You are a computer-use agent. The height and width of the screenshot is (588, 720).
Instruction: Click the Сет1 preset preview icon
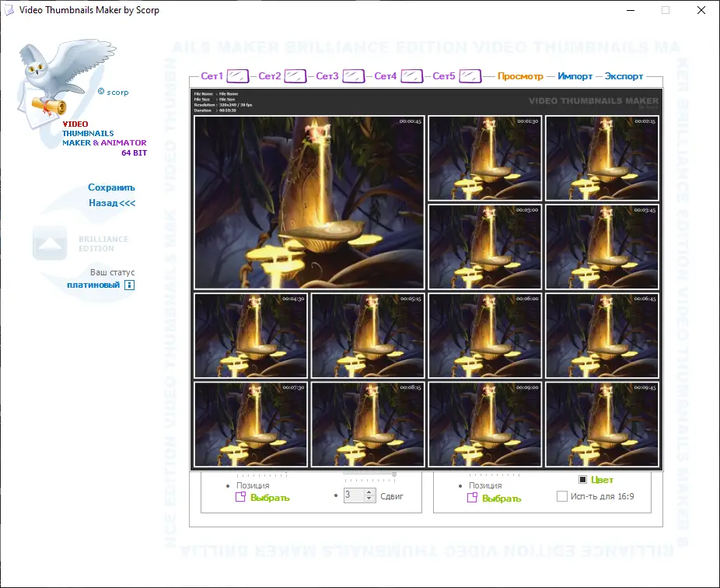238,75
